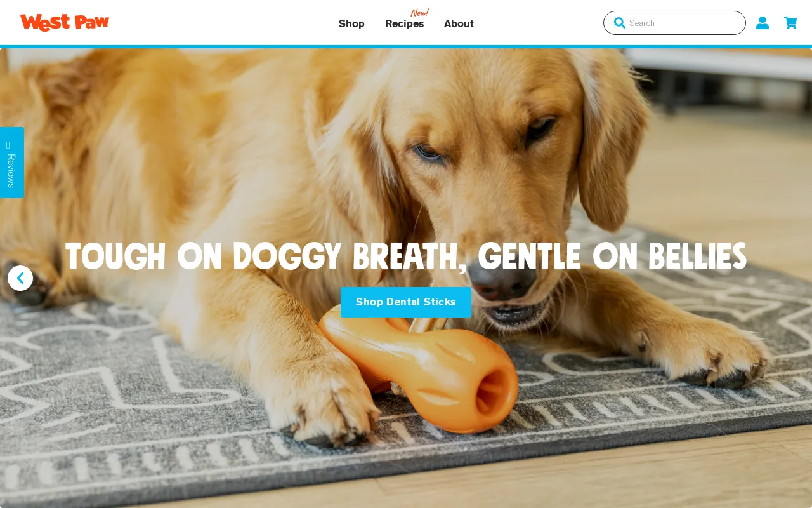Viewport: 812px width, 508px height.
Task: Click the small icon above Reviews label
Action: coord(8,145)
